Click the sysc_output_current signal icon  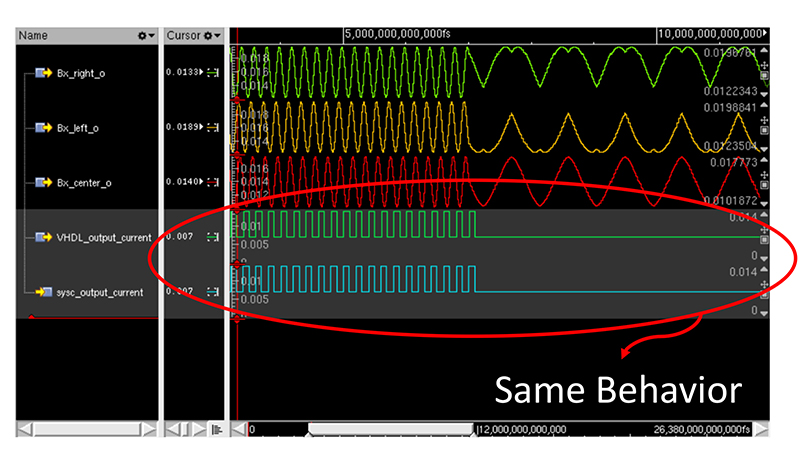coord(44,292)
